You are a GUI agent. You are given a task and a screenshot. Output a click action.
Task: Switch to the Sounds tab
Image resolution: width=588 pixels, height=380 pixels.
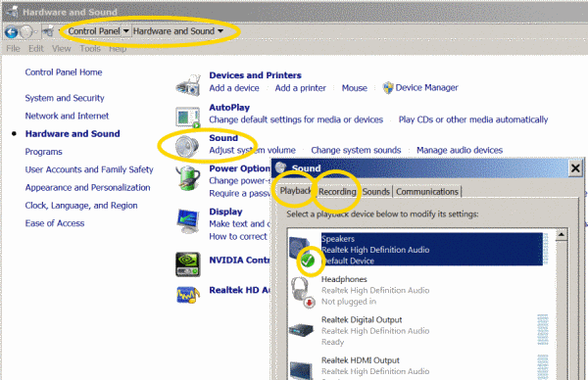pos(375,192)
